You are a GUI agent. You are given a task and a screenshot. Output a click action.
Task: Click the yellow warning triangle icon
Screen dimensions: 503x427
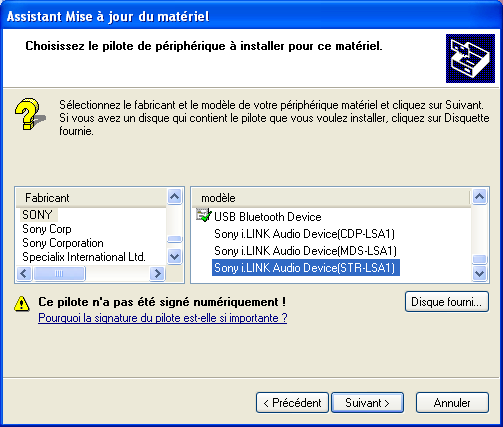click(22, 303)
